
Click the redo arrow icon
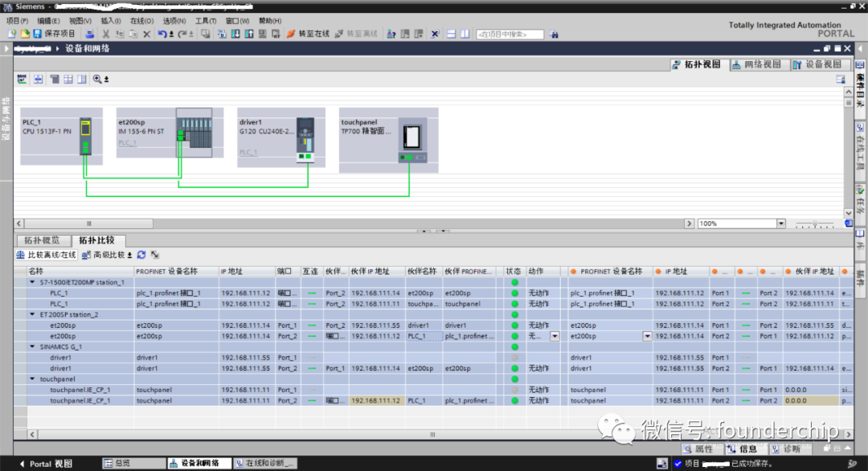click(182, 35)
